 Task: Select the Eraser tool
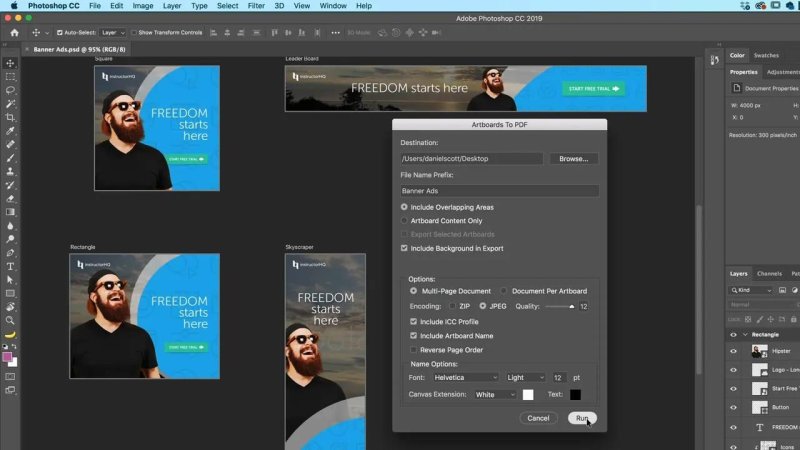pyautogui.click(x=10, y=198)
